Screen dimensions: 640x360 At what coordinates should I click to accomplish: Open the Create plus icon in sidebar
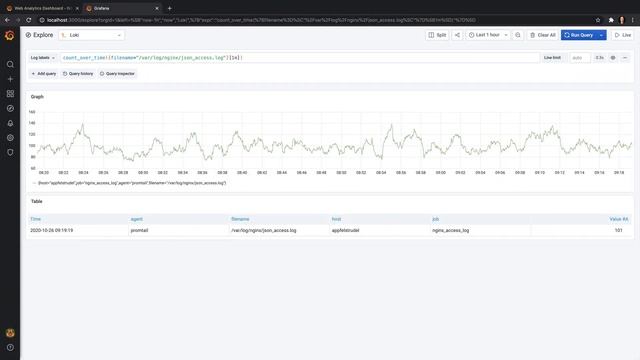click(10, 79)
